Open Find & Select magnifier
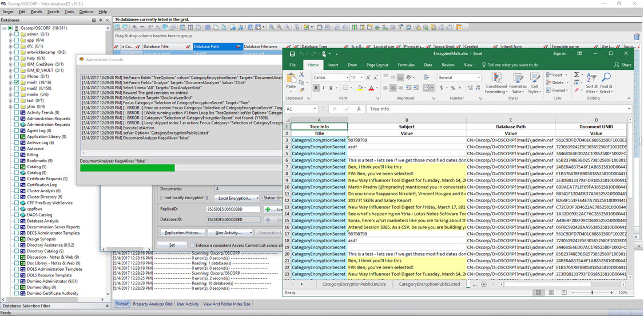The image size is (644, 316). (x=606, y=83)
